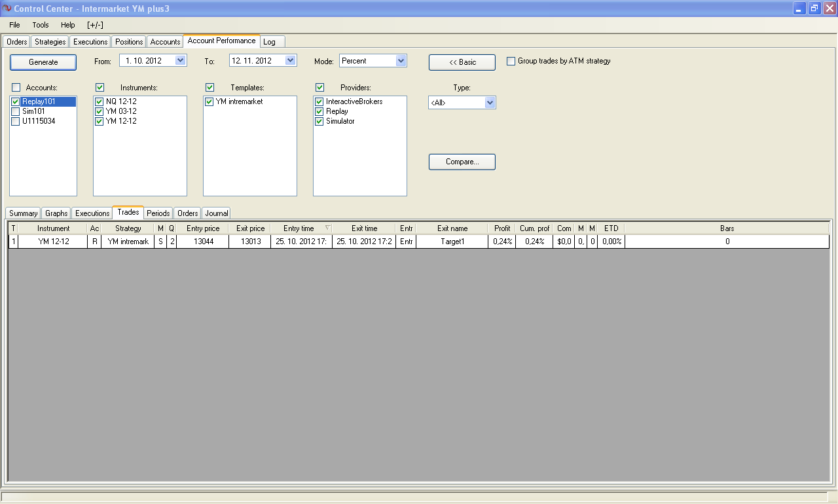838x504 pixels.
Task: Click the << Basic button
Action: click(462, 62)
